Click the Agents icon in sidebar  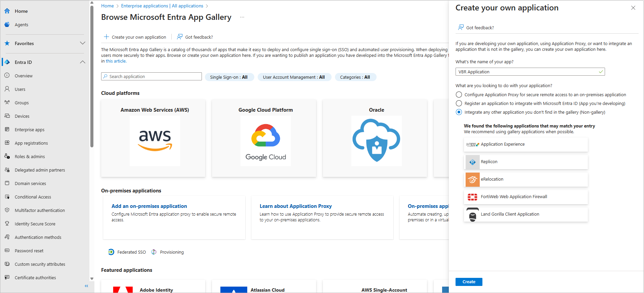point(7,25)
